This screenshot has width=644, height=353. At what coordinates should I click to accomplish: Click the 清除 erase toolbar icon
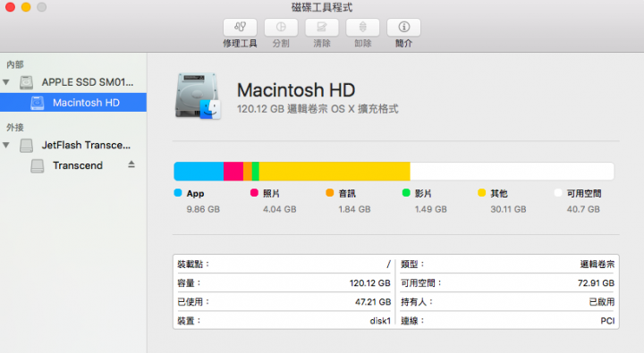tap(322, 27)
